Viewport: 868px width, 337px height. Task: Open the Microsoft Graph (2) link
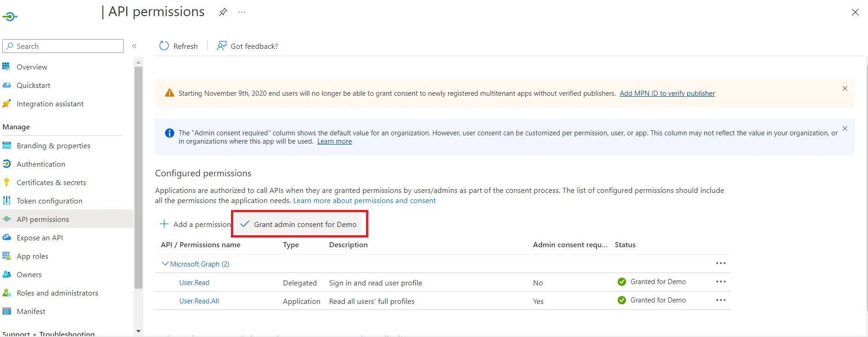pyautogui.click(x=200, y=264)
